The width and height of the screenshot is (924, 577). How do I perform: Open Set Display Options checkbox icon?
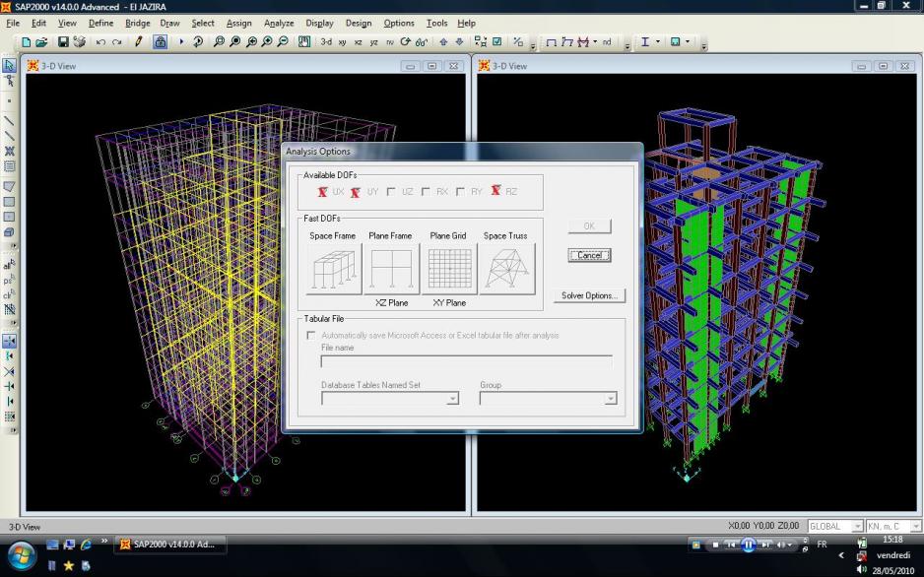coord(496,41)
